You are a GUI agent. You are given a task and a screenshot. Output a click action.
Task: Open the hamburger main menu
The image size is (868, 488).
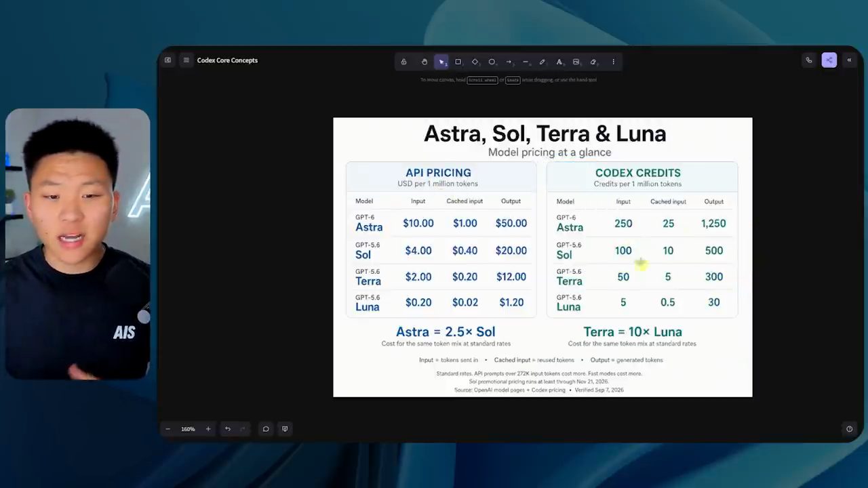pos(186,60)
